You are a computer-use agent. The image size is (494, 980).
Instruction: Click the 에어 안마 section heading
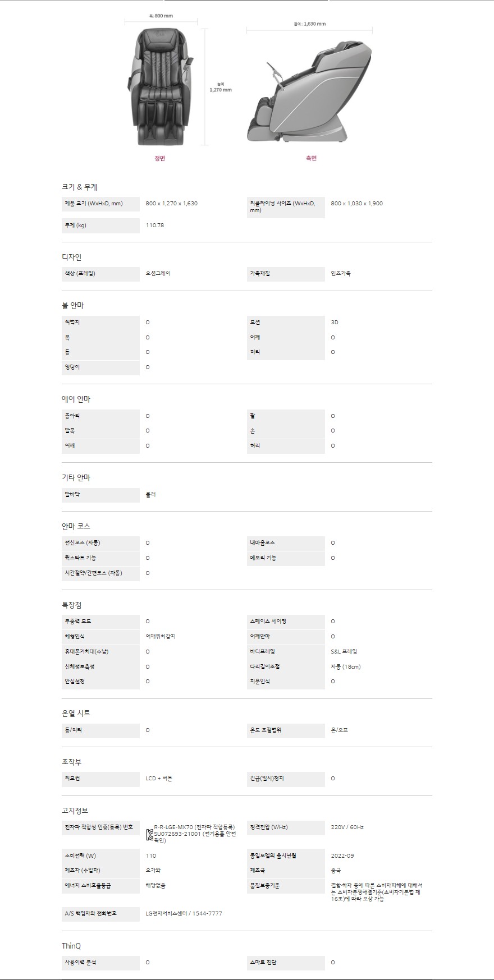[x=76, y=399]
